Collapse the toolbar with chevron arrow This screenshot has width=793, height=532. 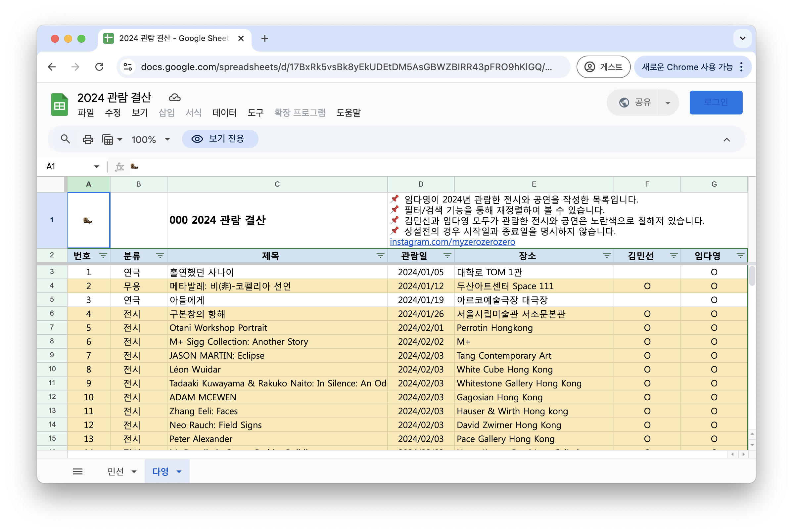coord(726,139)
